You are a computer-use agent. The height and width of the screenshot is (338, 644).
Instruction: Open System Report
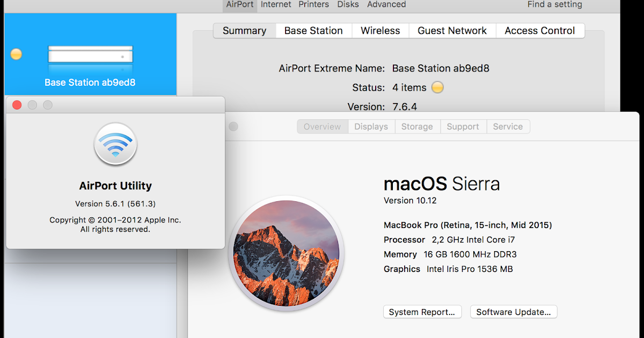click(422, 312)
